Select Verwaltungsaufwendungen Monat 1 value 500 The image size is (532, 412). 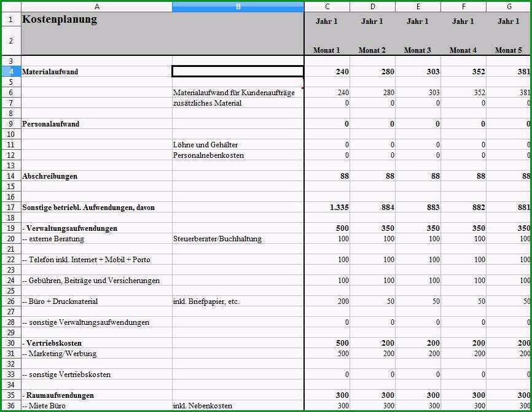327,228
